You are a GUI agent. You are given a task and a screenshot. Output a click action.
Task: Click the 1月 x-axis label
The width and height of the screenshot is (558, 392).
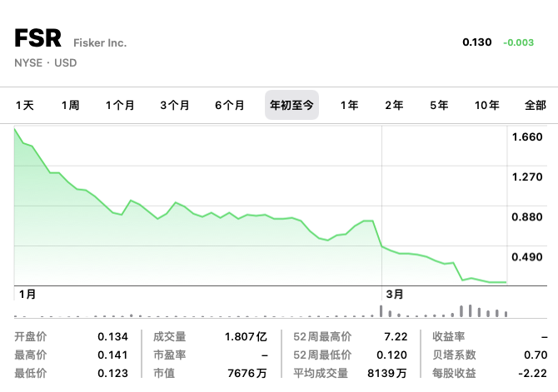point(27,294)
